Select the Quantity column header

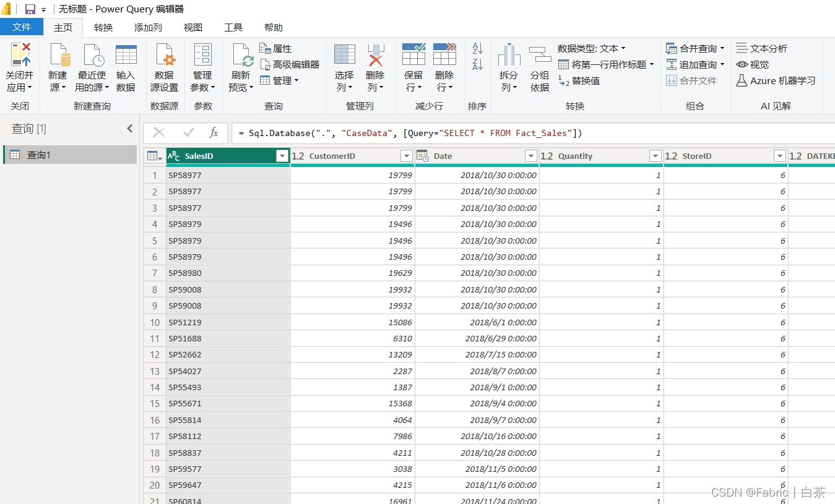point(601,156)
